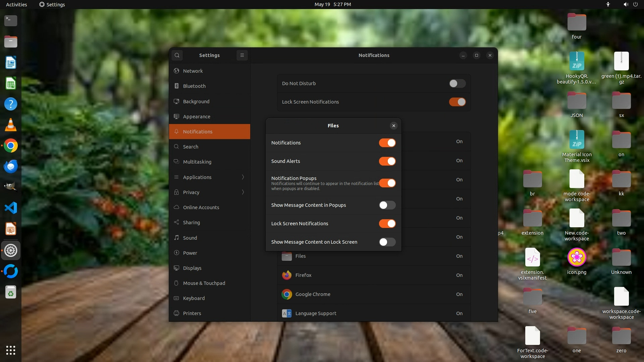Open Google Chrome notification settings row
The width and height of the screenshot is (644, 362).
click(373, 294)
